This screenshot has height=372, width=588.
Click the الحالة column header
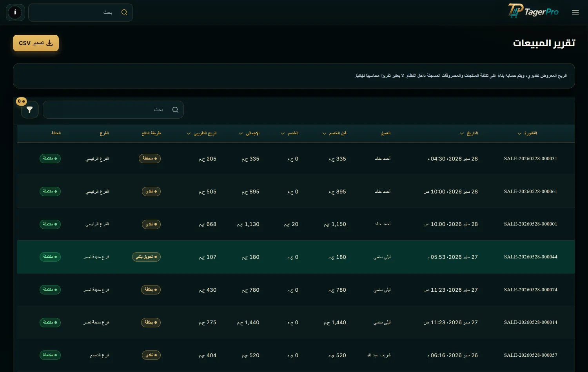click(56, 134)
